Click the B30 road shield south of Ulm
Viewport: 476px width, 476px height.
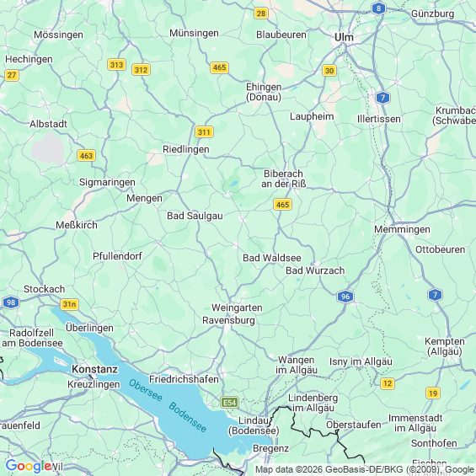coord(329,71)
